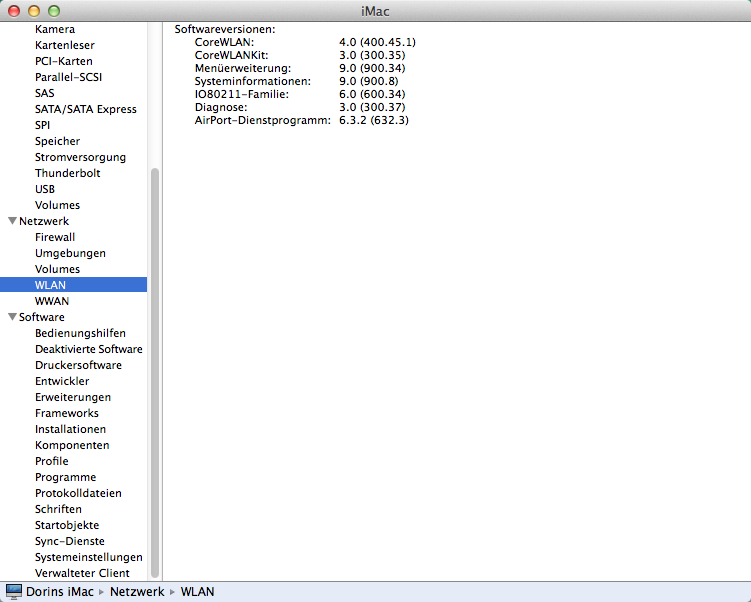This screenshot has height=602, width=751.
Task: Click WLAN in the path bar
Action: click(x=197, y=592)
